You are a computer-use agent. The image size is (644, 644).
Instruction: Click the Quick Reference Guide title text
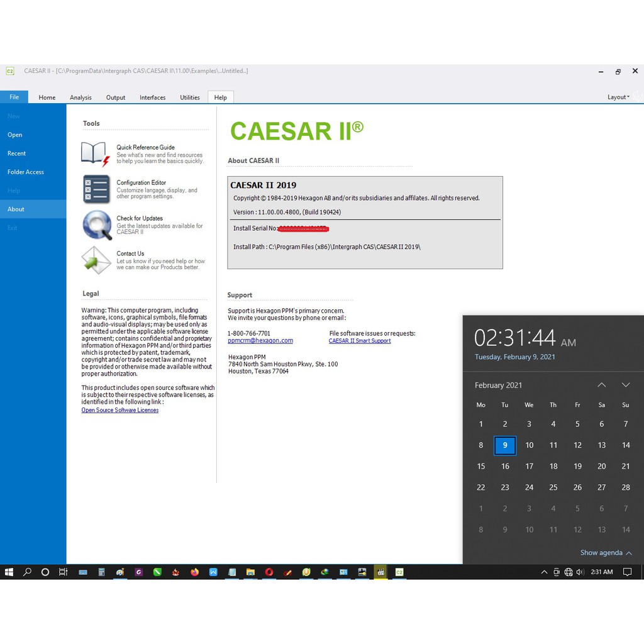[x=145, y=147]
